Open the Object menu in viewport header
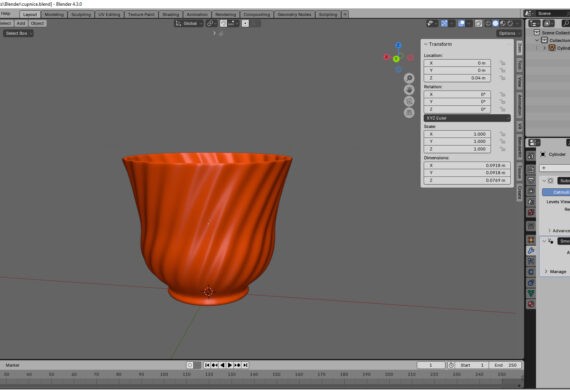The height and width of the screenshot is (390, 570). 37,23
